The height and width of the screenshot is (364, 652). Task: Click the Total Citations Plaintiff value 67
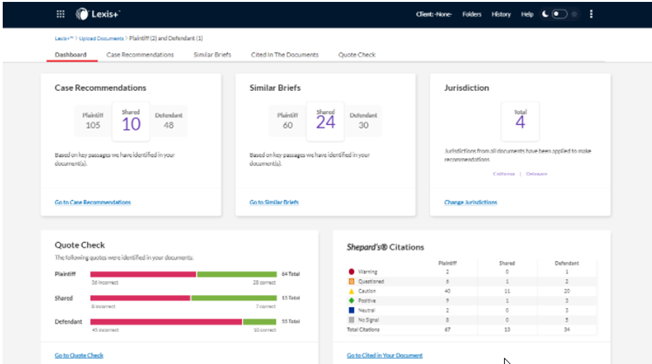tap(447, 329)
